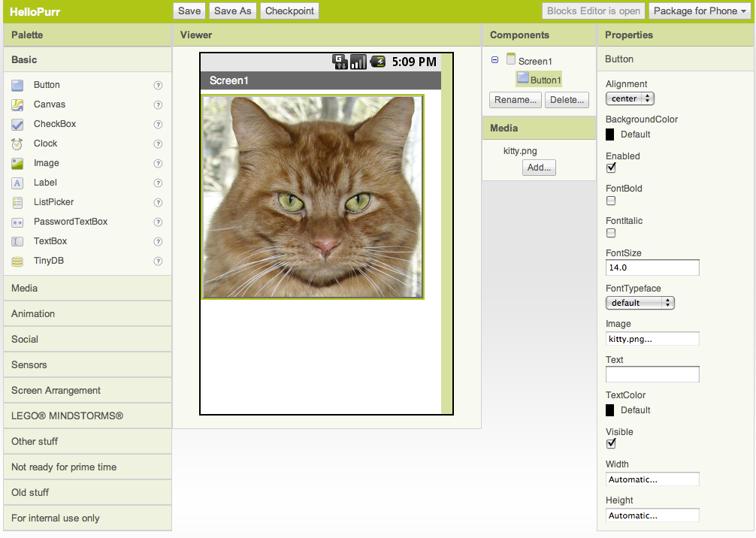Click the Rename... button

pos(515,100)
